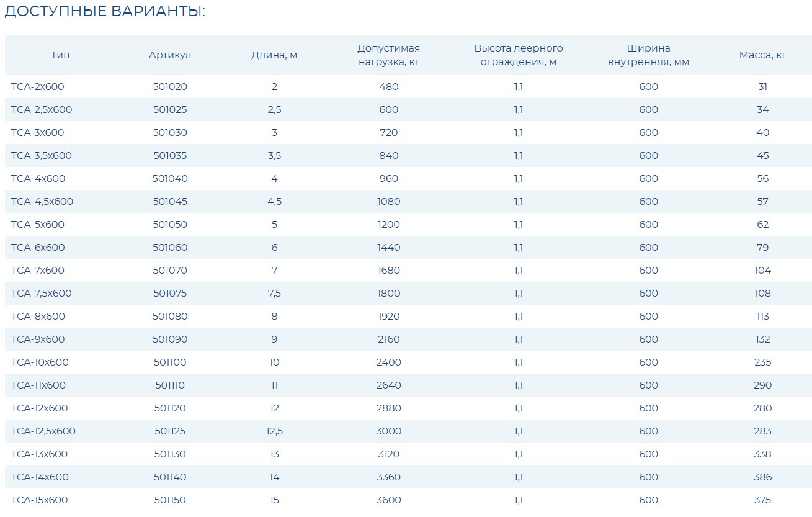Click article number 501030
The width and height of the screenshot is (812, 517).
[x=170, y=133]
